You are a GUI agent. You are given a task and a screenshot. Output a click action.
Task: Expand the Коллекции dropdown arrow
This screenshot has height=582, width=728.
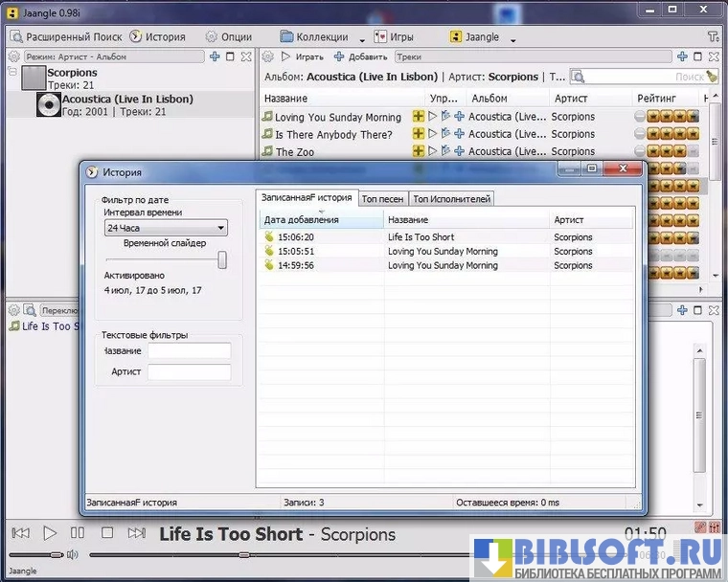point(362,39)
